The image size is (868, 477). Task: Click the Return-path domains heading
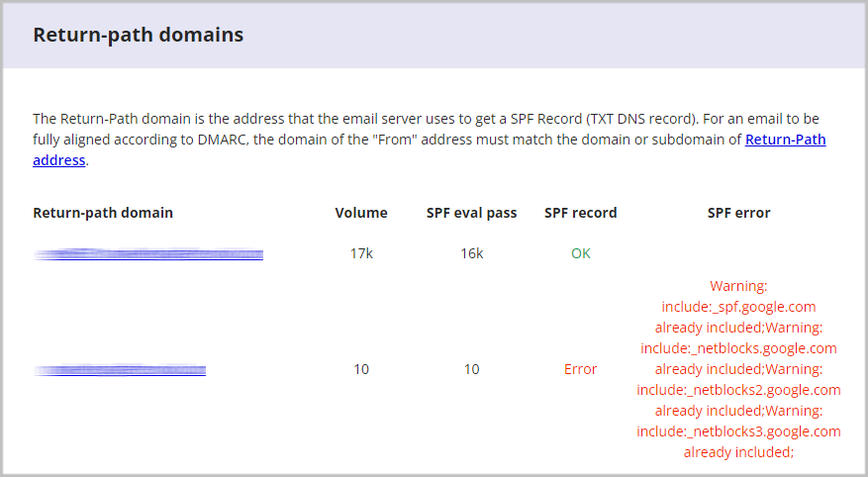[x=138, y=35]
